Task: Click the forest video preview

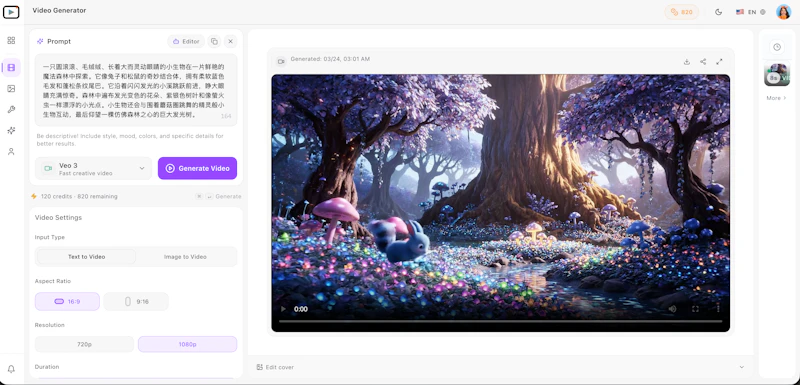Action: point(501,203)
